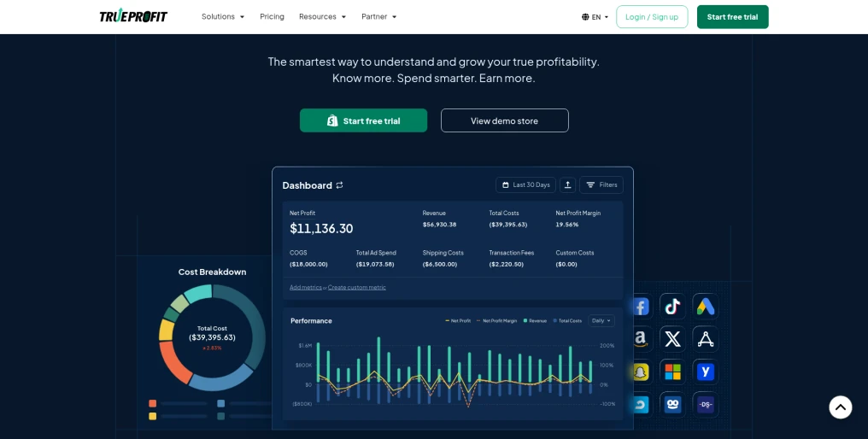Click the Performance chart heading

311,321
